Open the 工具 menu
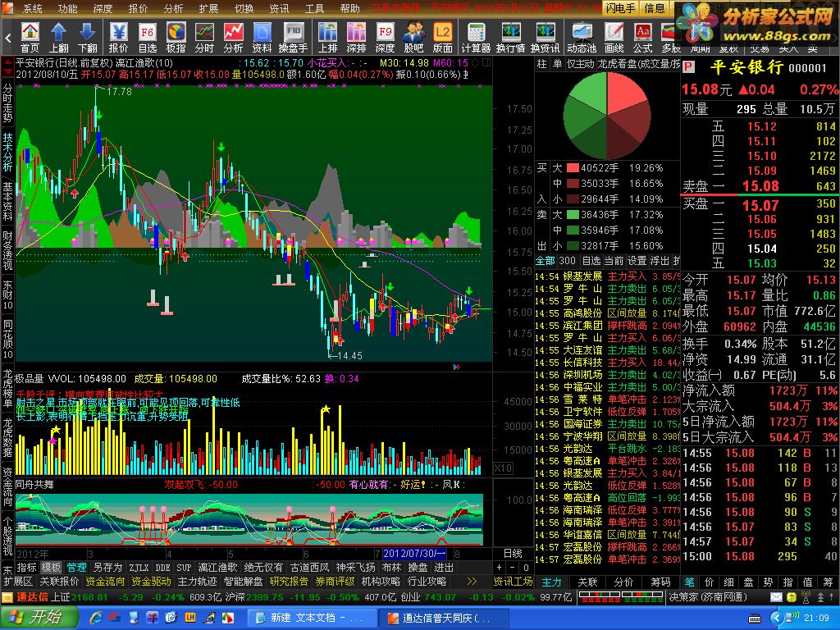The height and width of the screenshot is (630, 840). click(x=314, y=8)
